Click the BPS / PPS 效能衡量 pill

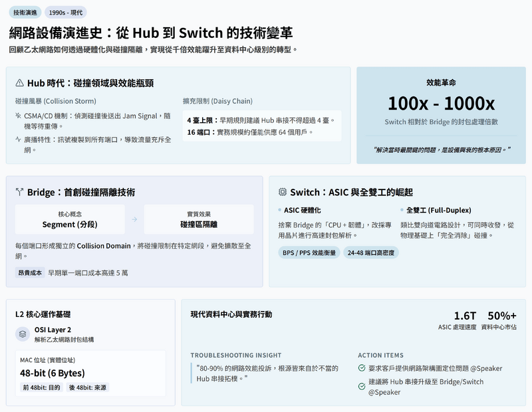(309, 253)
